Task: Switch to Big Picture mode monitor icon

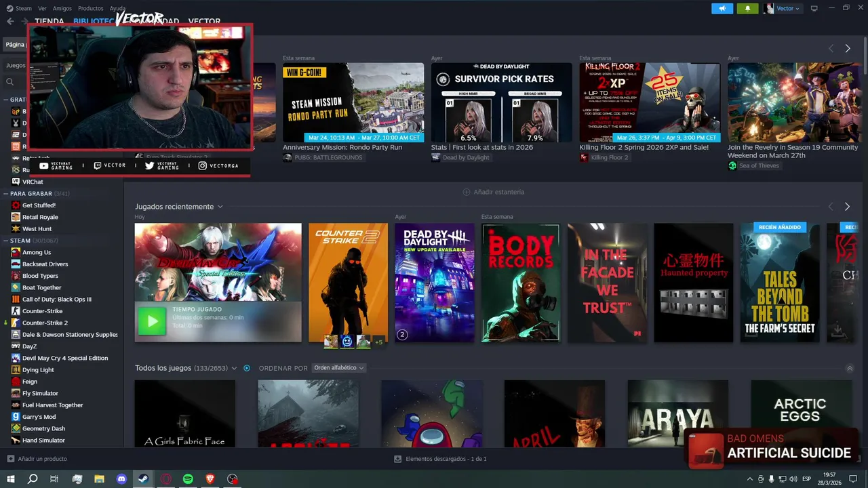Action: pos(814,8)
